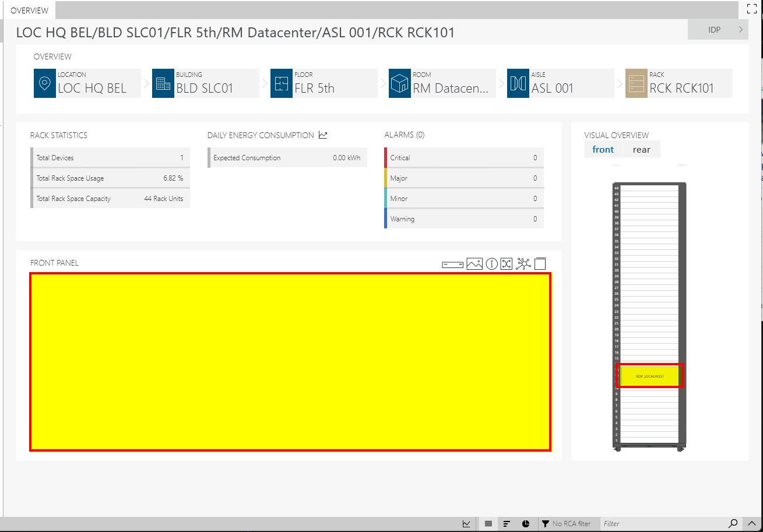Go to ROOM RM Datacenter breadcrumb
This screenshot has height=532, width=763.
coord(442,83)
